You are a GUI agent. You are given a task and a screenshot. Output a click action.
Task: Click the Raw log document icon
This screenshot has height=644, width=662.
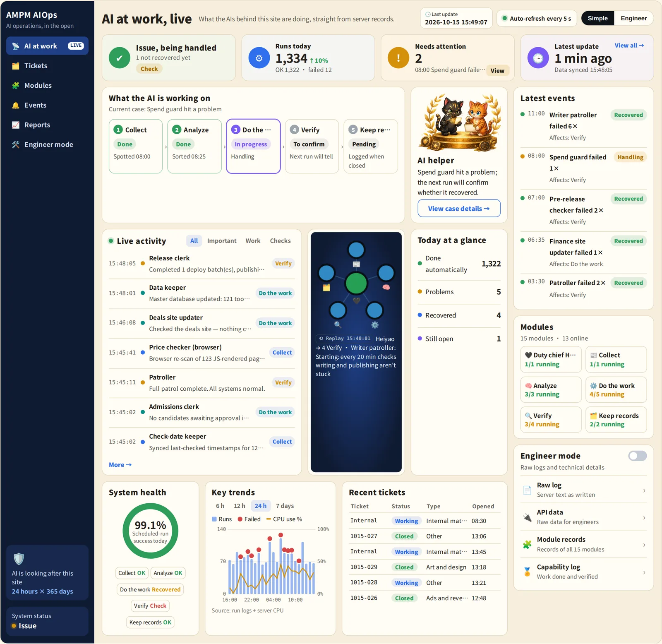click(527, 490)
